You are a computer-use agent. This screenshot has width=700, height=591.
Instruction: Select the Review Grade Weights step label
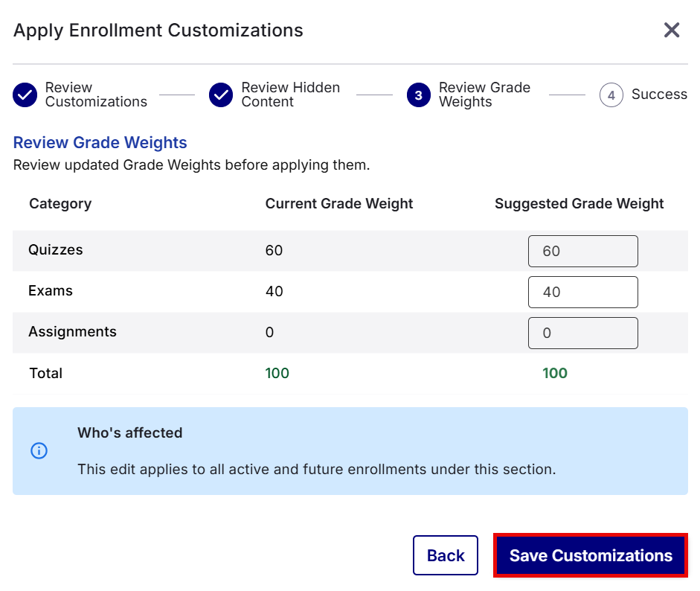click(x=484, y=95)
